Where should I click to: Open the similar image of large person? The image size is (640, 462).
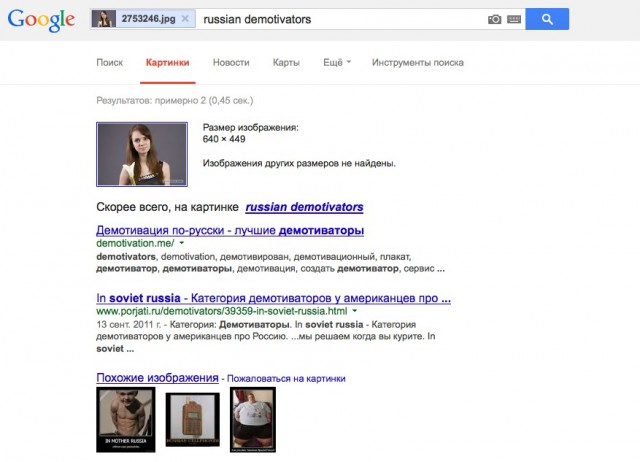pos(253,420)
